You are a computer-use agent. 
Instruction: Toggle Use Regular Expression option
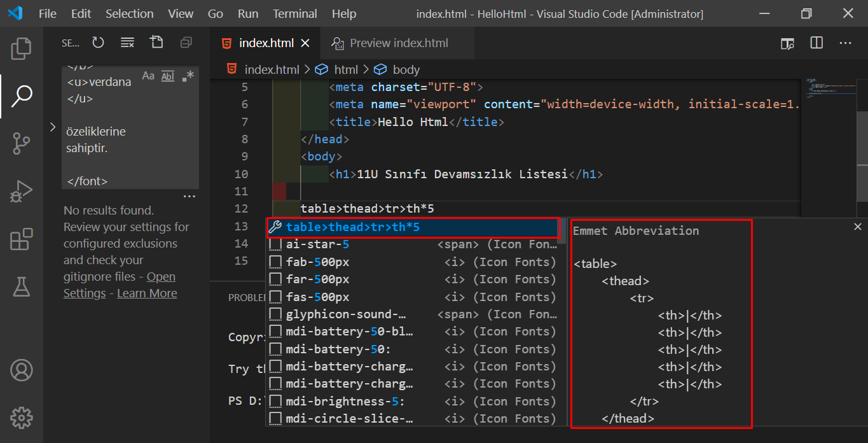[188, 76]
